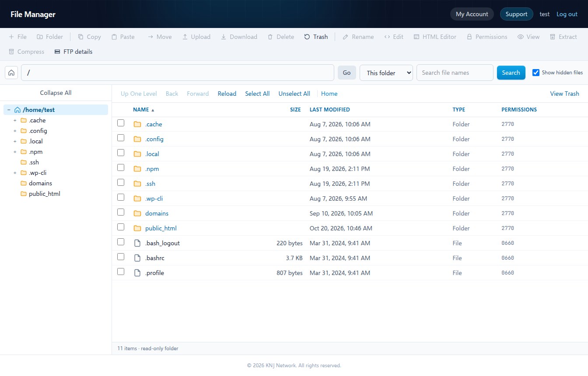Collapse the /home/test root node
The width and height of the screenshot is (588, 376).
point(9,110)
